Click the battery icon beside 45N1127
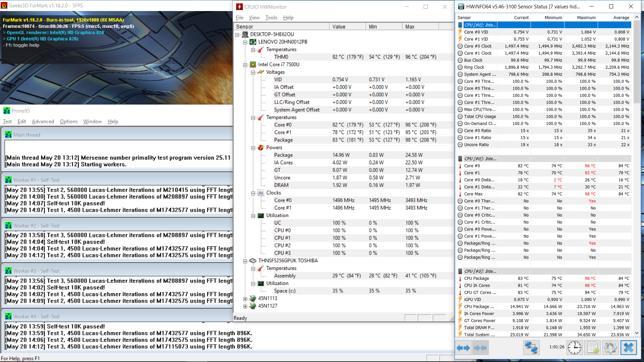 [253, 306]
